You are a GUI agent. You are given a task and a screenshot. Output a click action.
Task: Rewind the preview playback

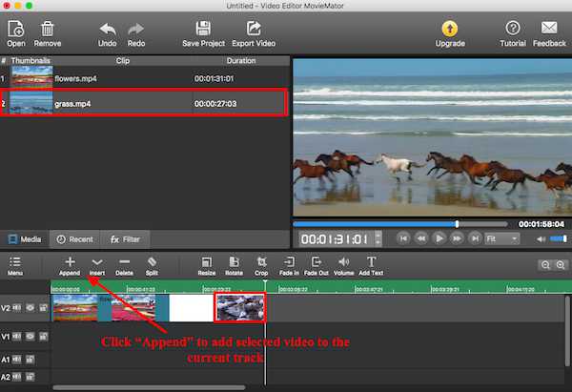tap(421, 238)
